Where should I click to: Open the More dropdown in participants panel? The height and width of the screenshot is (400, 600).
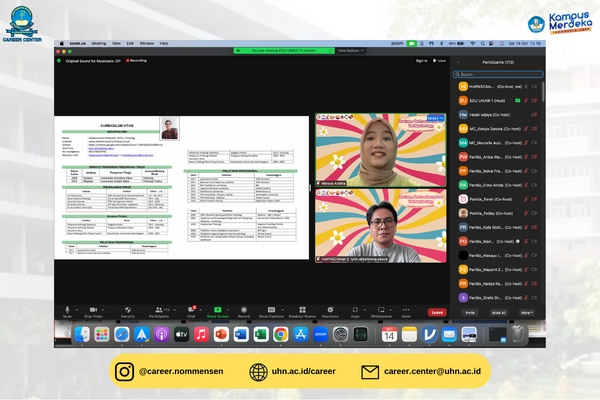point(526,312)
